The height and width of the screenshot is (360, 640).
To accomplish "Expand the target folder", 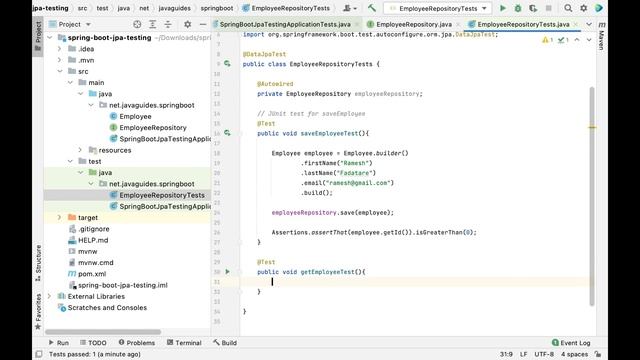I will click(60, 218).
